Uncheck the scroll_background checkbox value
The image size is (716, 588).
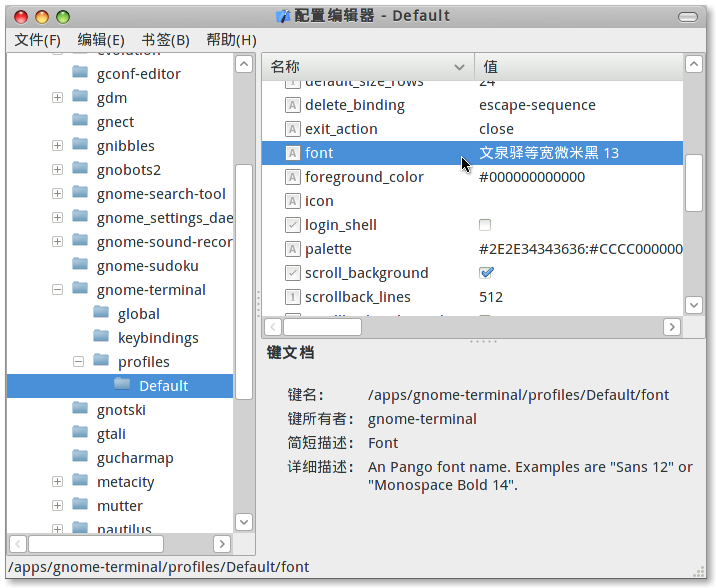[486, 273]
